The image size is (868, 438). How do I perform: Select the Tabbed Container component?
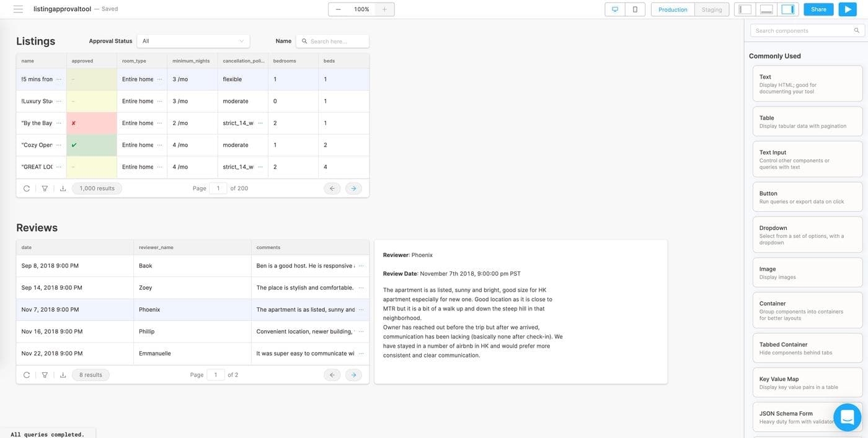(807, 348)
